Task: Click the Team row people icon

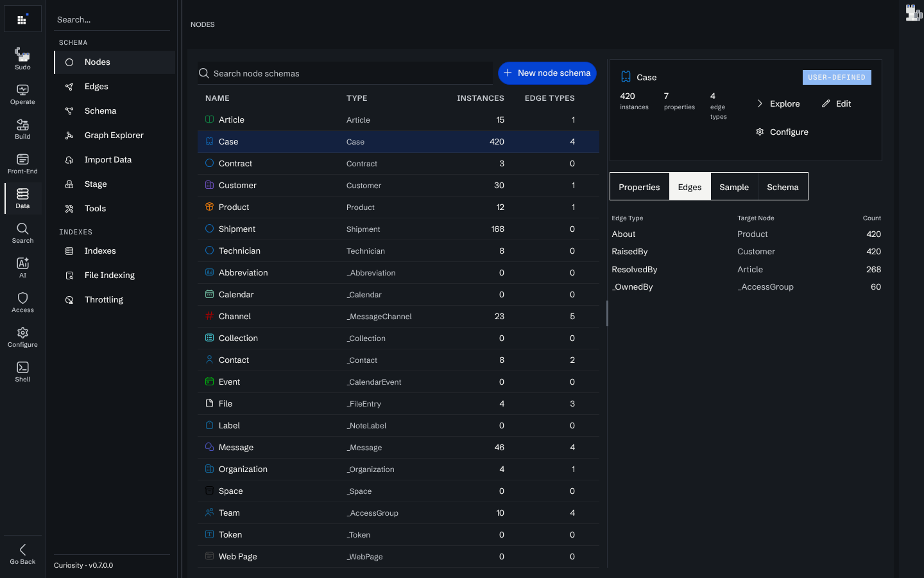Action: tap(209, 512)
